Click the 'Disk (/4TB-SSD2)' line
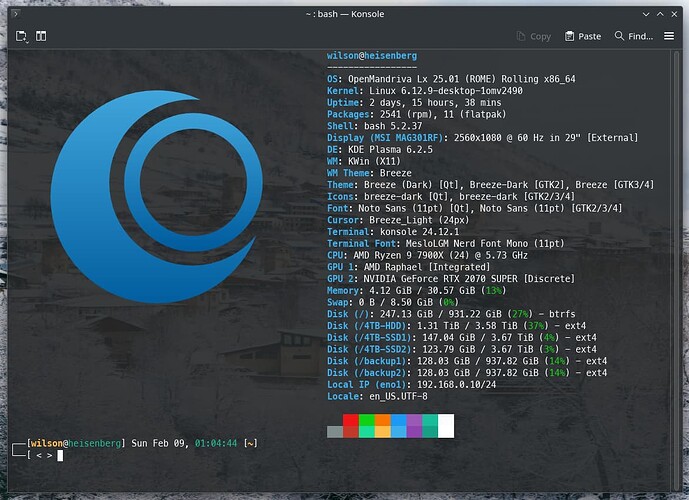 click(x=461, y=349)
